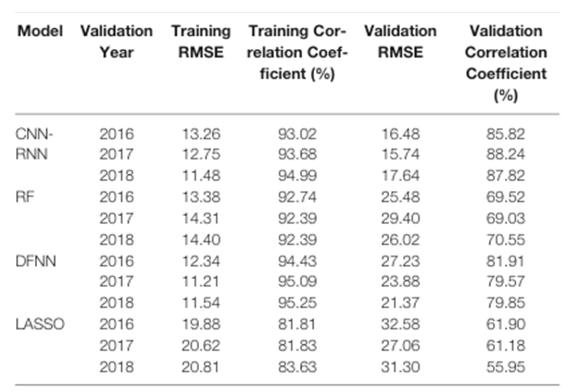The width and height of the screenshot is (570, 392).
Task: Select training correlation value 95.25
Action: point(297,303)
